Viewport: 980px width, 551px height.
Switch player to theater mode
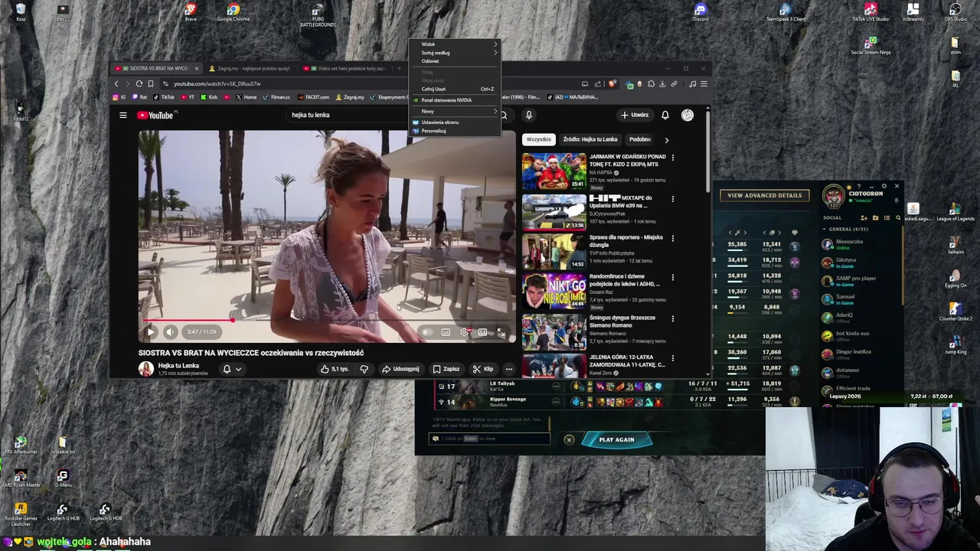tap(482, 332)
